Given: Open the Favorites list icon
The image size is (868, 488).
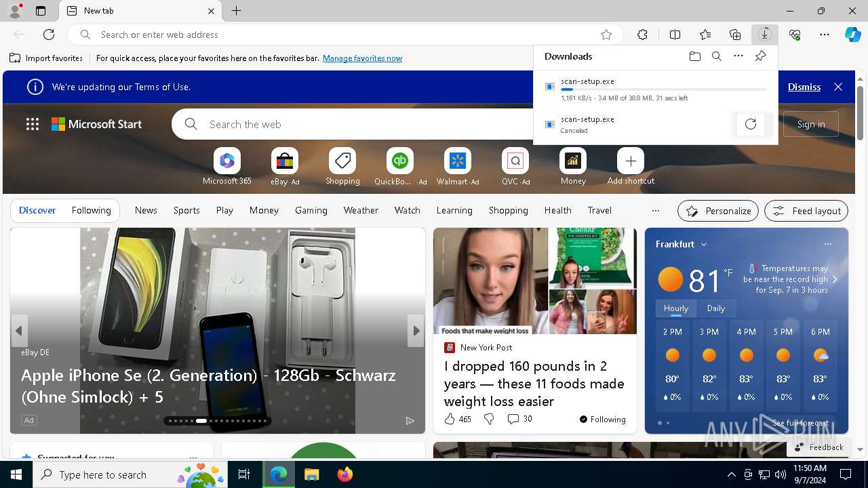Looking at the screenshot, I should (x=705, y=35).
